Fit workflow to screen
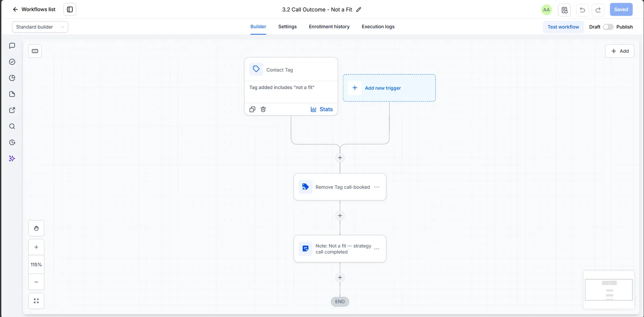644x317 pixels. click(36, 301)
